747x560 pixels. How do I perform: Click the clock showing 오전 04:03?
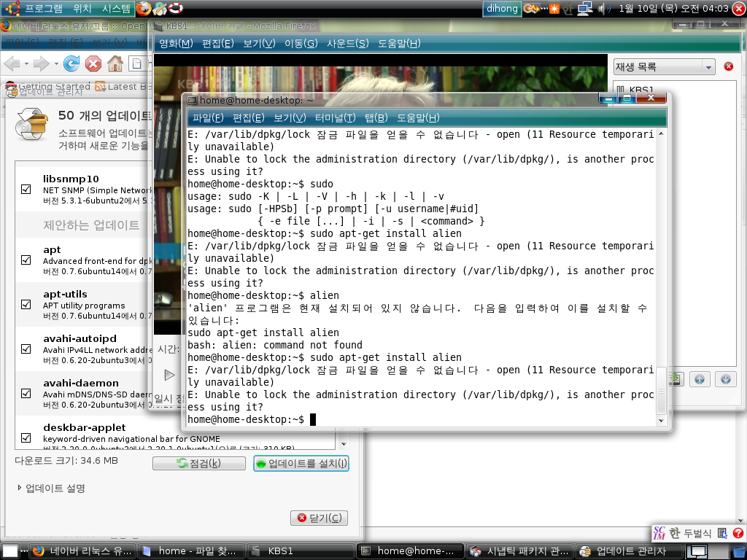[673, 9]
